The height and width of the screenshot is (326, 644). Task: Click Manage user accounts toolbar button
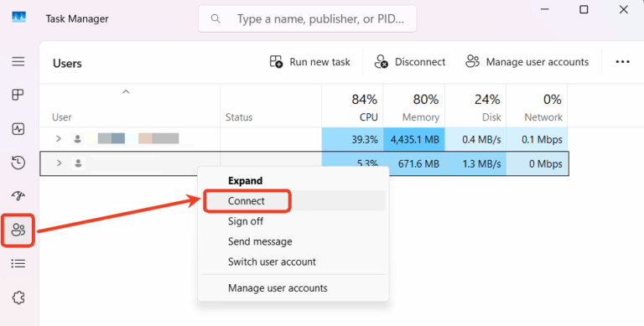coord(527,62)
